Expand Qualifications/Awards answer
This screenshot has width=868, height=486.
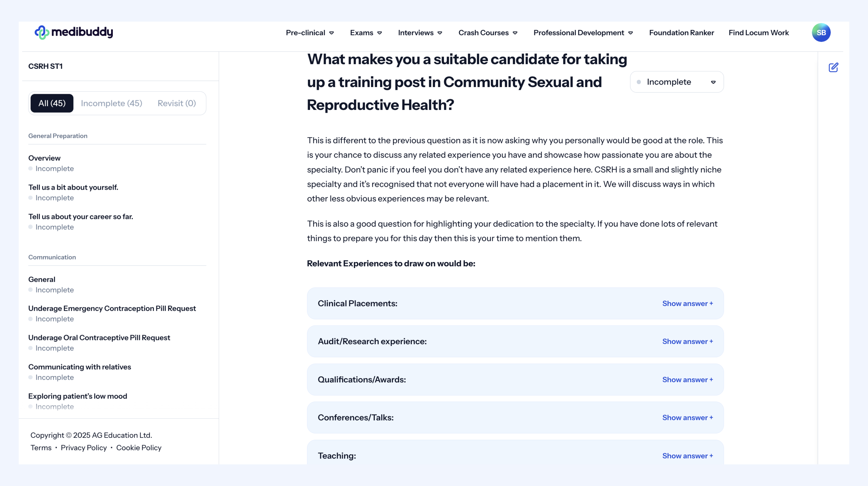click(x=687, y=379)
